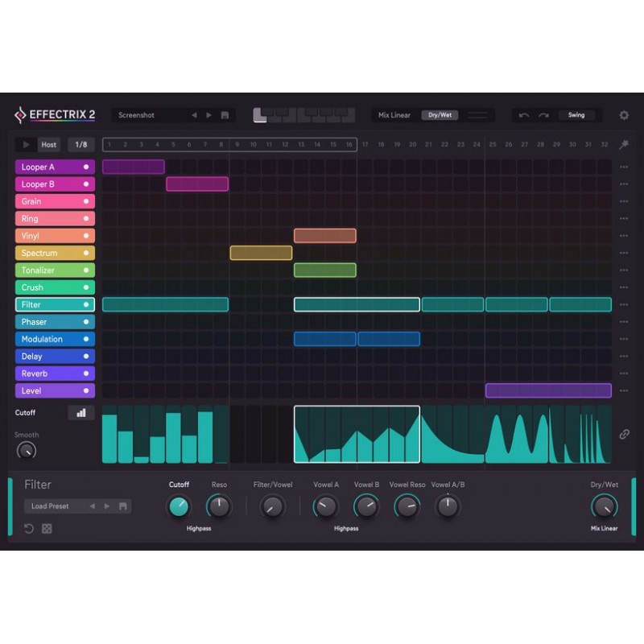
Task: Disable the Reverb effect track dot
Action: (86, 374)
